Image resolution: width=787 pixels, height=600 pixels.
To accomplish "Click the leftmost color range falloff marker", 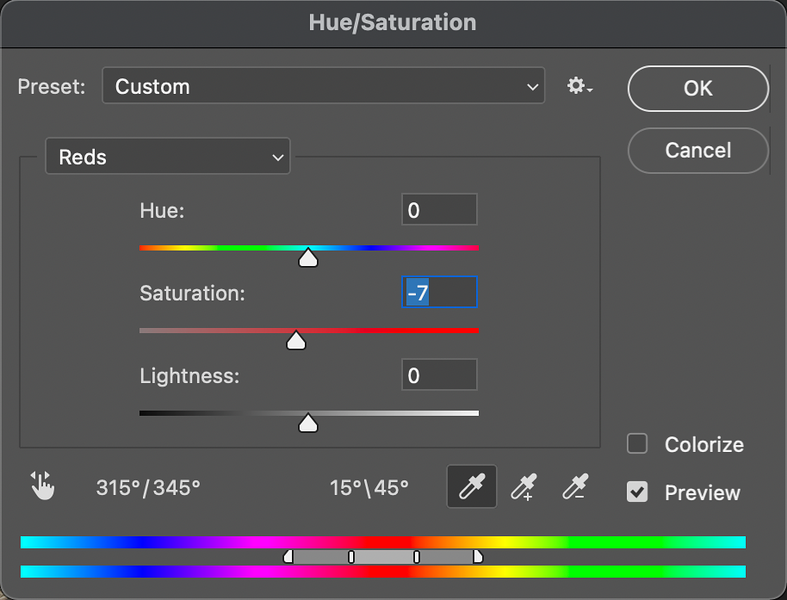I will pyautogui.click(x=288, y=556).
